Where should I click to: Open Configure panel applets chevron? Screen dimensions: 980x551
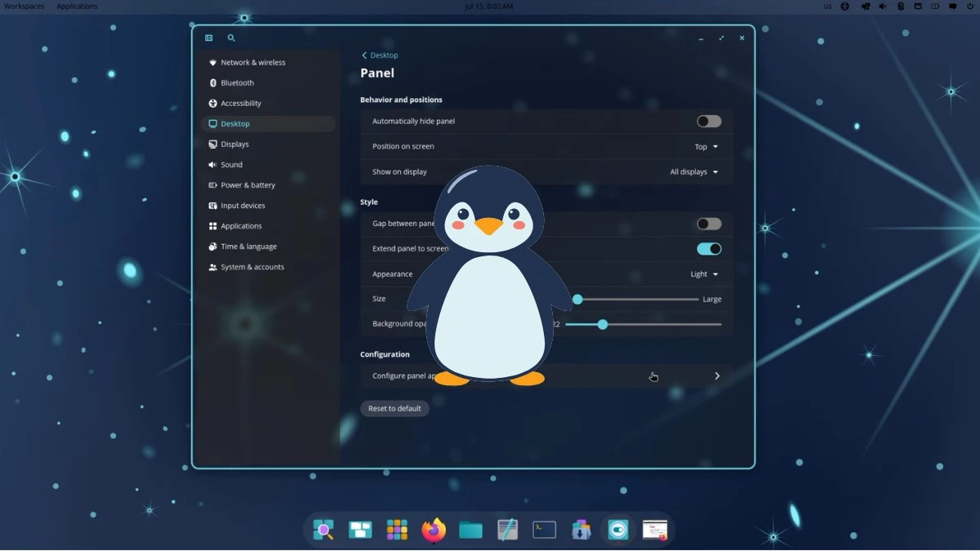point(717,376)
